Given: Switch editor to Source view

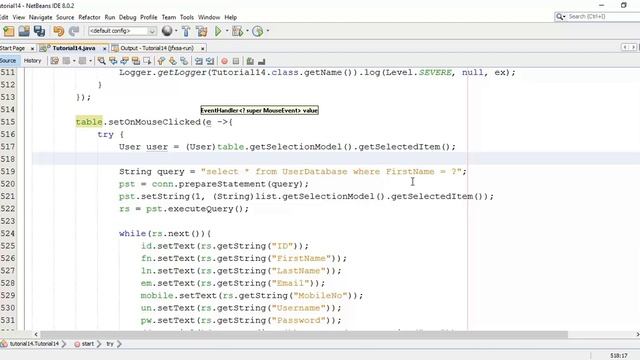Looking at the screenshot, I should pos(8,60).
